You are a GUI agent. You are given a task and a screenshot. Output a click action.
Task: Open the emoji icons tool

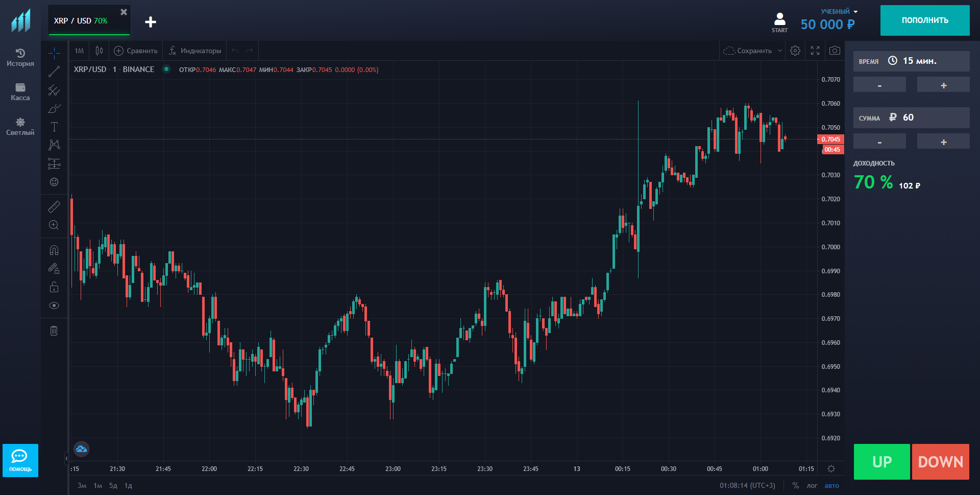pos(54,182)
